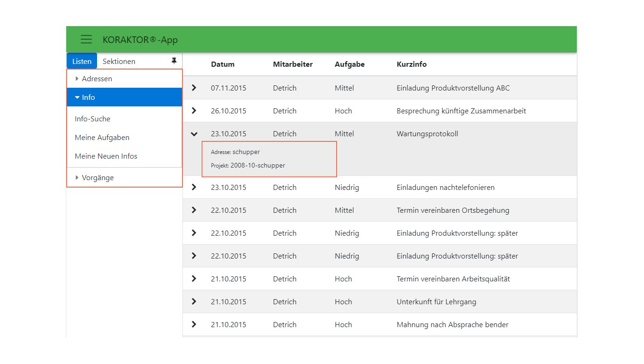Expand the 26.10.2015 Besprechung row chevron
Image resolution: width=644 pixels, height=364 pixels.
(194, 111)
